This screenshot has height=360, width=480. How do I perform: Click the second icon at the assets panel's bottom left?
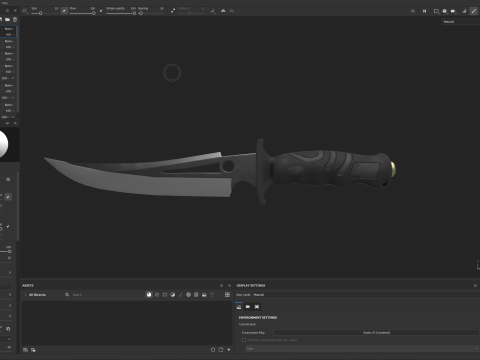pyautogui.click(x=33, y=350)
